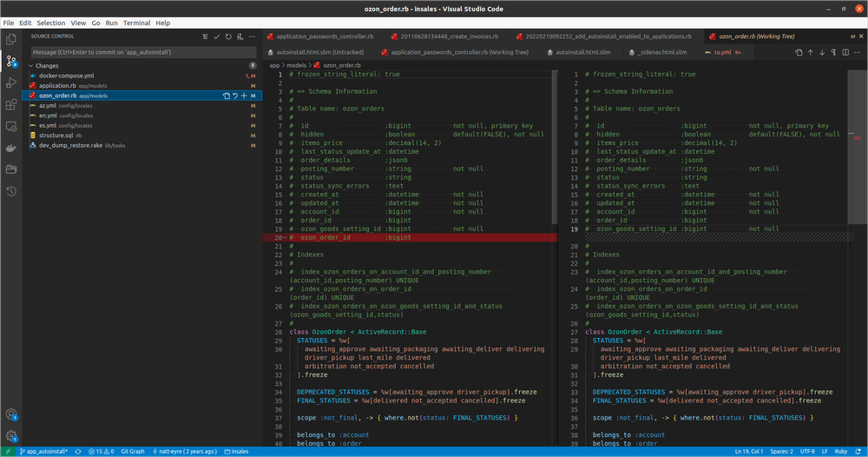Toggle whitespace trimming in diff view
The height and width of the screenshot is (457, 868).
834,53
